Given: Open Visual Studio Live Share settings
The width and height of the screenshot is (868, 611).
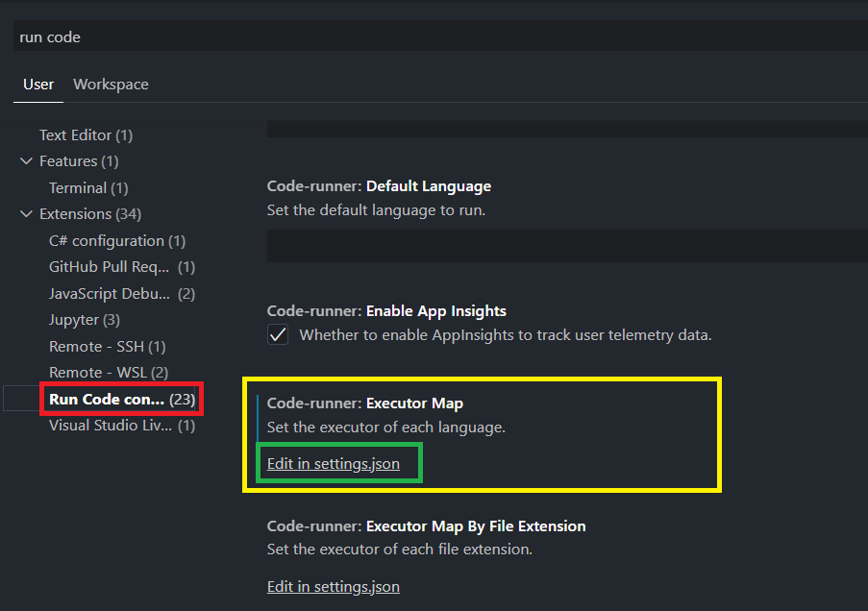Looking at the screenshot, I should [121, 426].
